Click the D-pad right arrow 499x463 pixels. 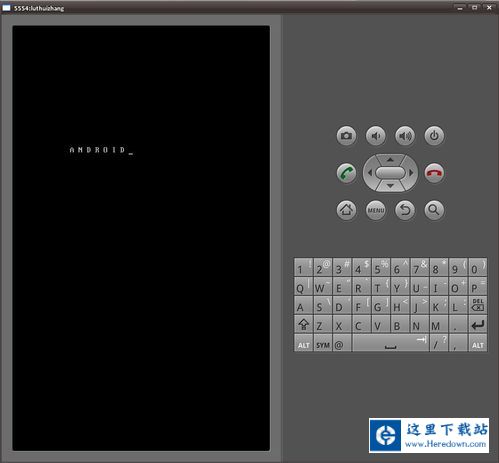(411, 173)
